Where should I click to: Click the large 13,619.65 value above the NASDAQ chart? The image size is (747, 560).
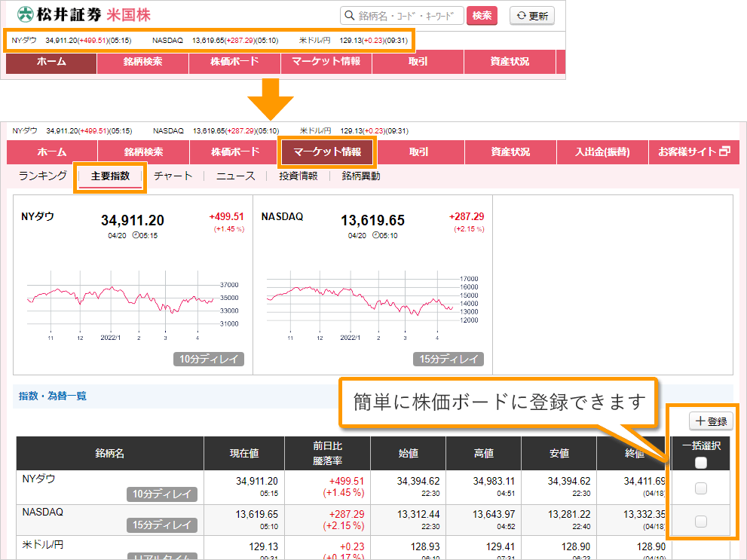[x=372, y=221]
